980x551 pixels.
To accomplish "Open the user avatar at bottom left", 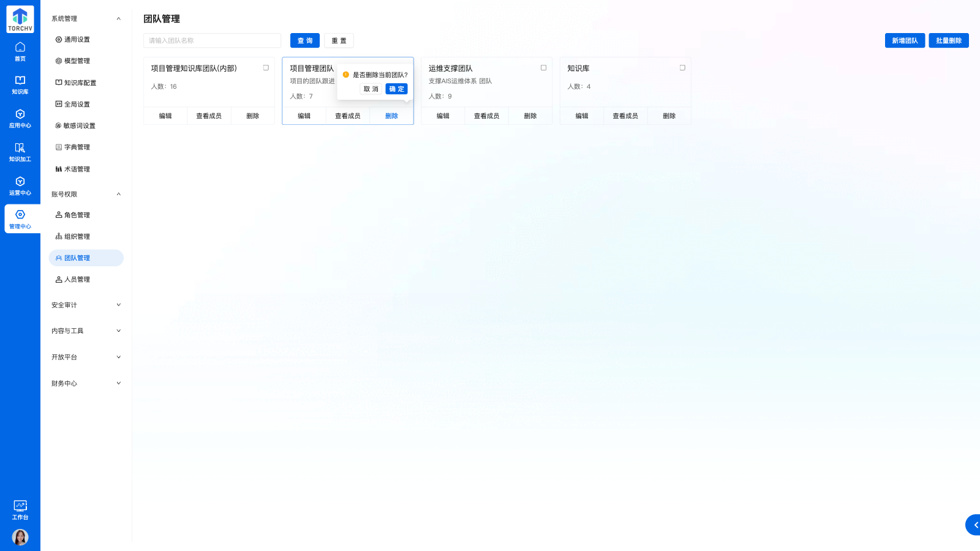I will 20,537.
